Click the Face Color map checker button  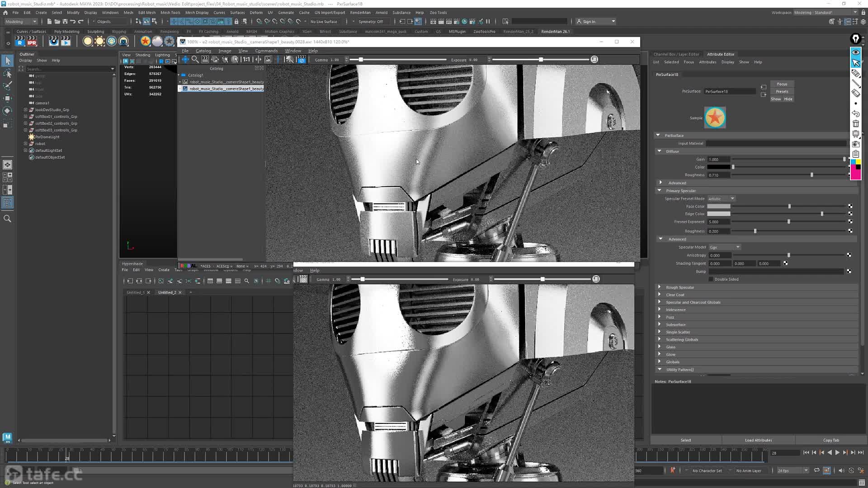tap(850, 206)
